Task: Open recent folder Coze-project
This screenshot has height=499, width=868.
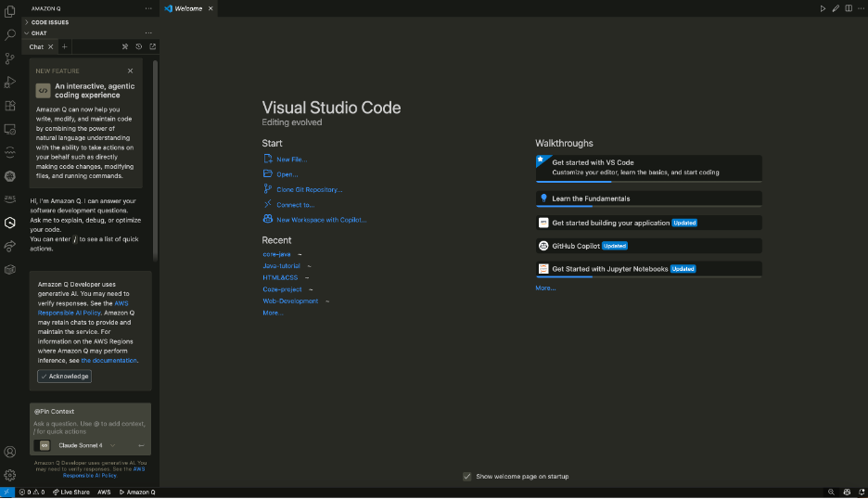Action: tap(282, 289)
